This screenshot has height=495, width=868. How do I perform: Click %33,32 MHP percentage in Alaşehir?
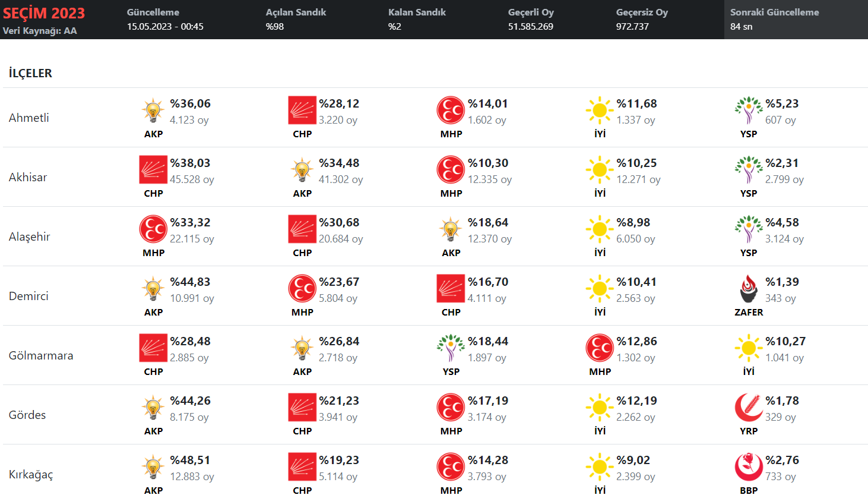[x=190, y=222]
